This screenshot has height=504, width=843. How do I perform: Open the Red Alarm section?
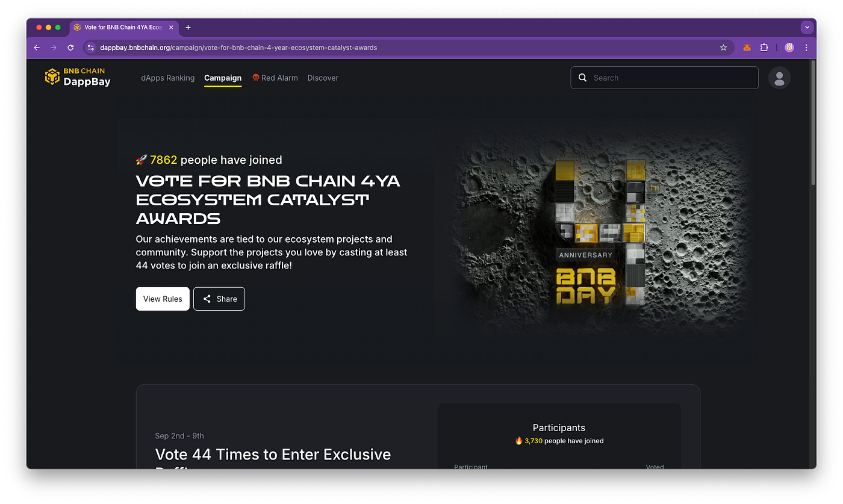275,78
